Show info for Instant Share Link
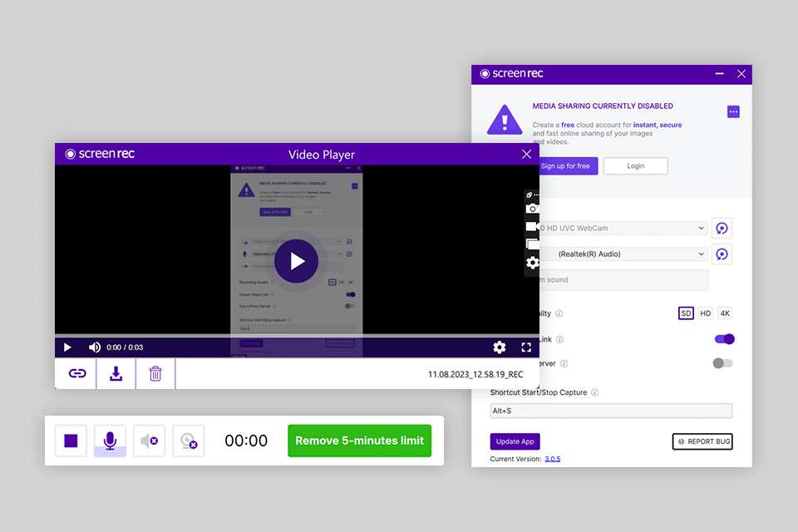Screen dimensions: 798x532 (x=559, y=339)
